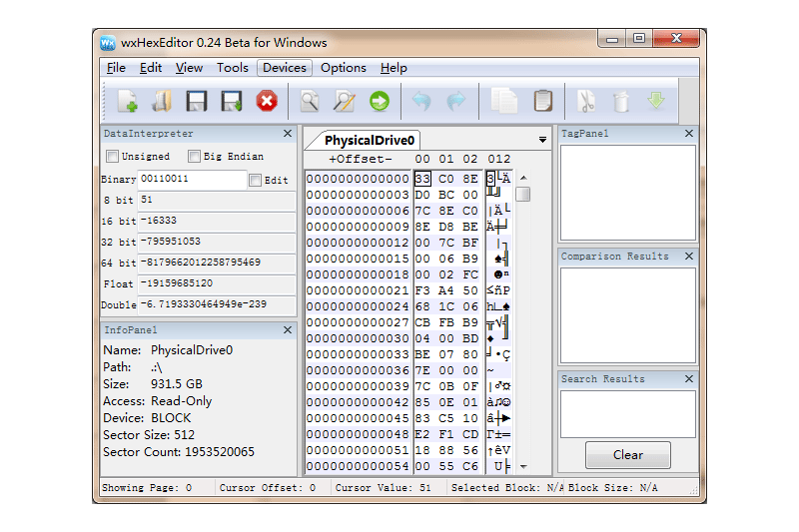Click the Float value field
799x532 pixels.
tap(217, 283)
